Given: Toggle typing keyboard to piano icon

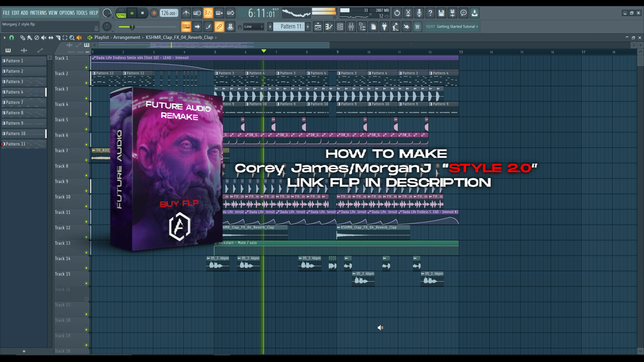Looking at the screenshot, I should (x=186, y=27).
